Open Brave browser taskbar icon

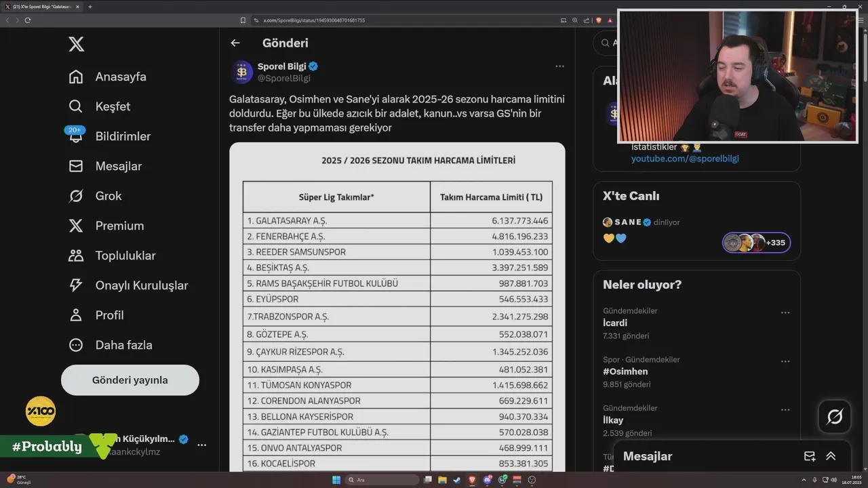point(472,480)
